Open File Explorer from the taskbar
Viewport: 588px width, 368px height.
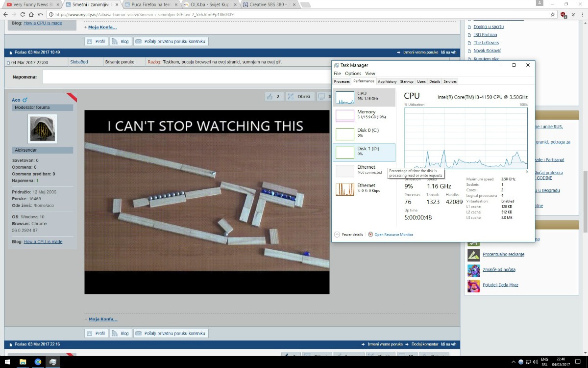click(23, 362)
